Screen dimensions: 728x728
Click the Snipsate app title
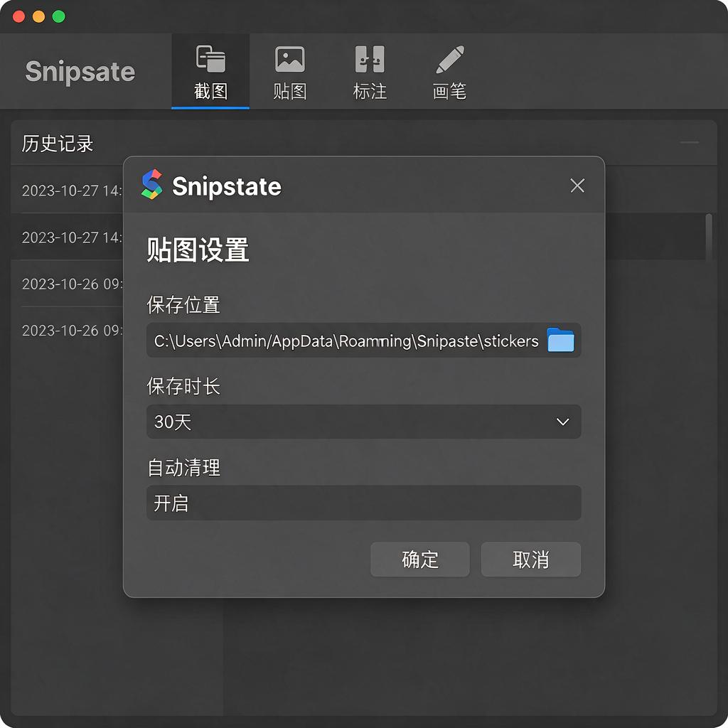tap(80, 72)
